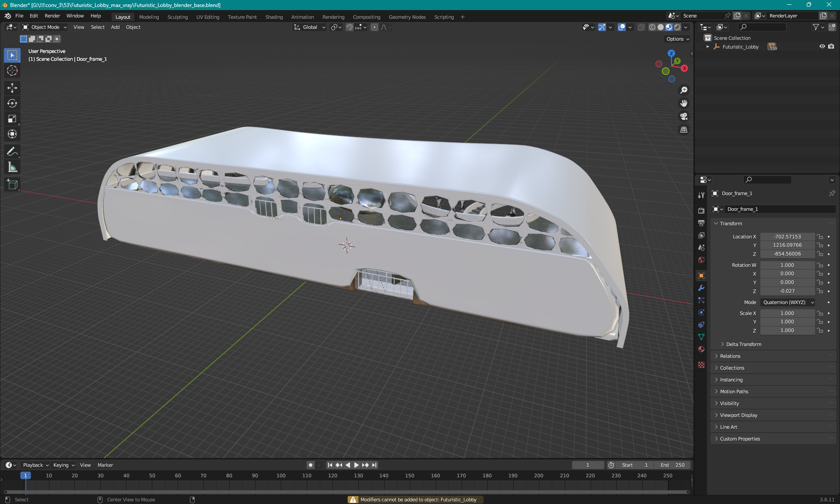Click Location X input field
The width and height of the screenshot is (840, 504).
point(787,236)
